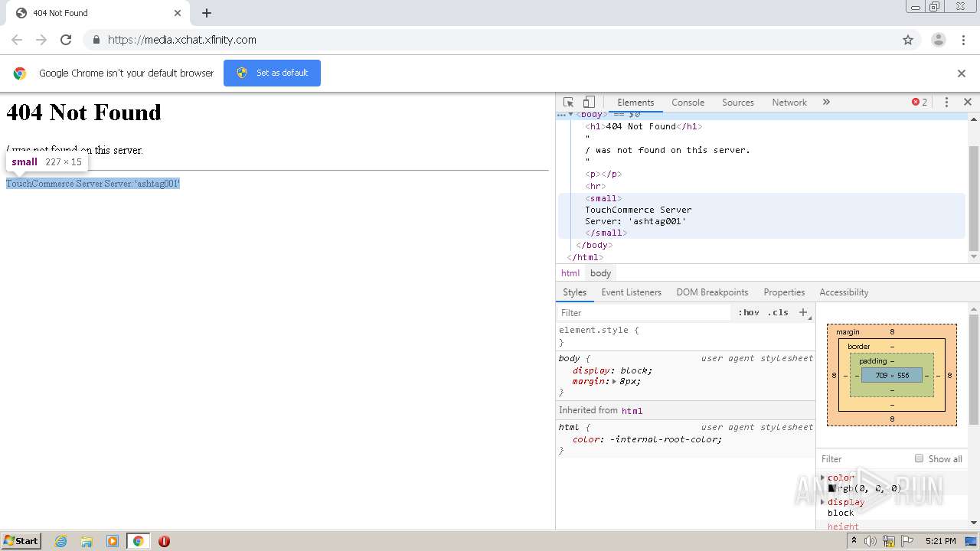This screenshot has width=980, height=551.
Task: Close the DevTools panel
Action: click(968, 102)
